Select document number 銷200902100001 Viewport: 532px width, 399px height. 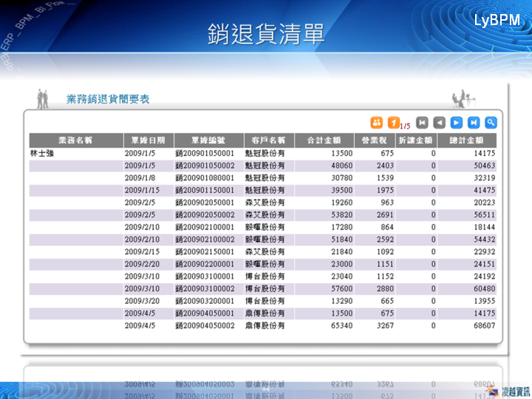[x=205, y=227]
